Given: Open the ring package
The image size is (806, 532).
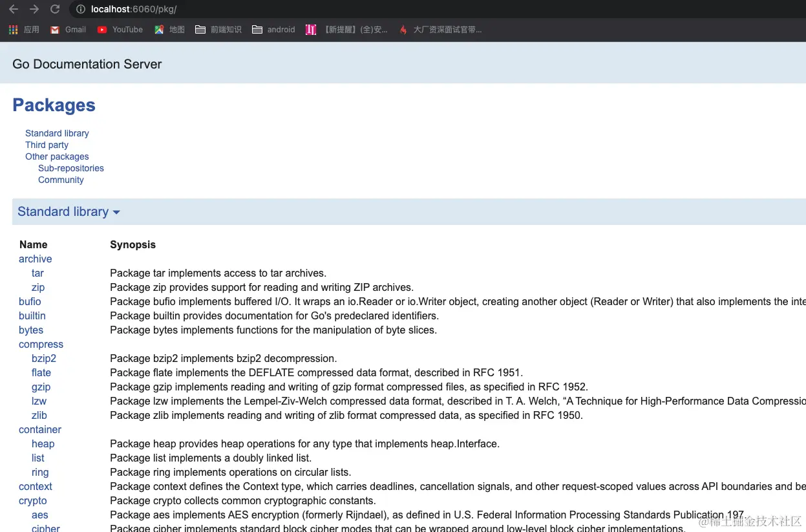Looking at the screenshot, I should click(x=40, y=472).
